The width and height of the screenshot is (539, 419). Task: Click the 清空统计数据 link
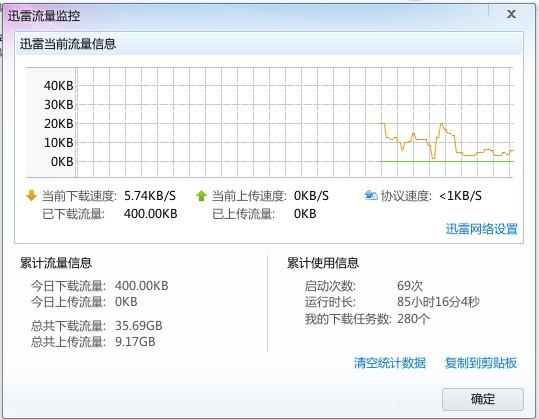tap(390, 363)
